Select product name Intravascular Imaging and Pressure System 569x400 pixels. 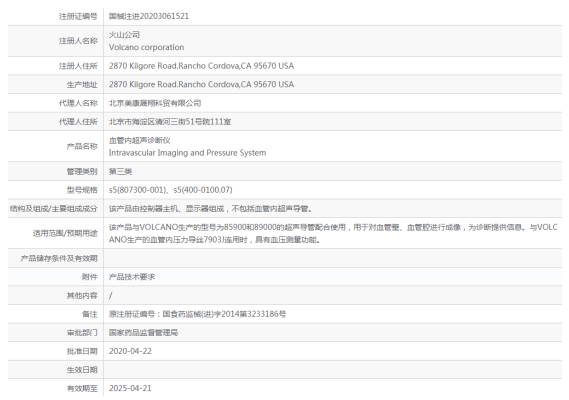187,153
